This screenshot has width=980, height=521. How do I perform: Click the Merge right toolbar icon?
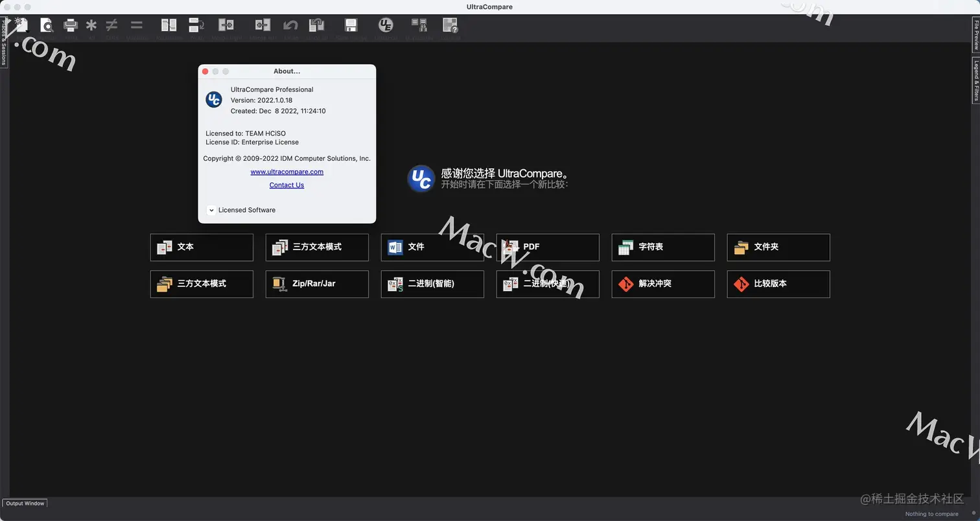click(x=226, y=25)
